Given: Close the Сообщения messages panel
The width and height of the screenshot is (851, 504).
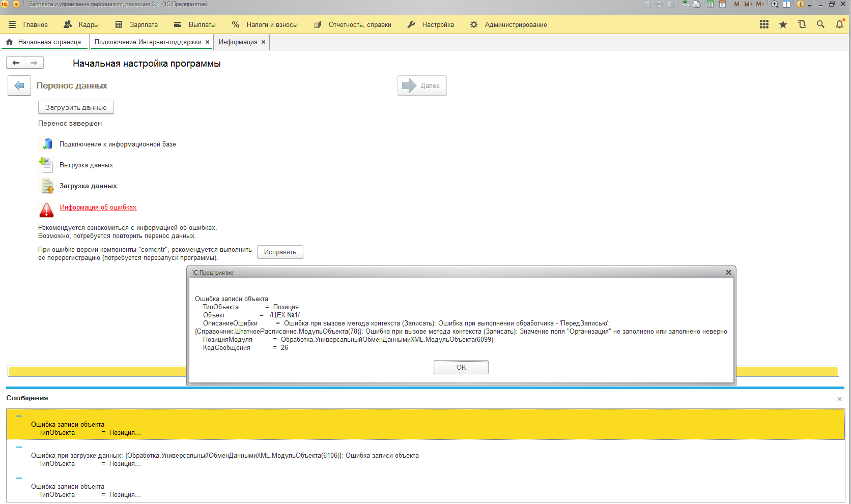Looking at the screenshot, I should tap(839, 399).
